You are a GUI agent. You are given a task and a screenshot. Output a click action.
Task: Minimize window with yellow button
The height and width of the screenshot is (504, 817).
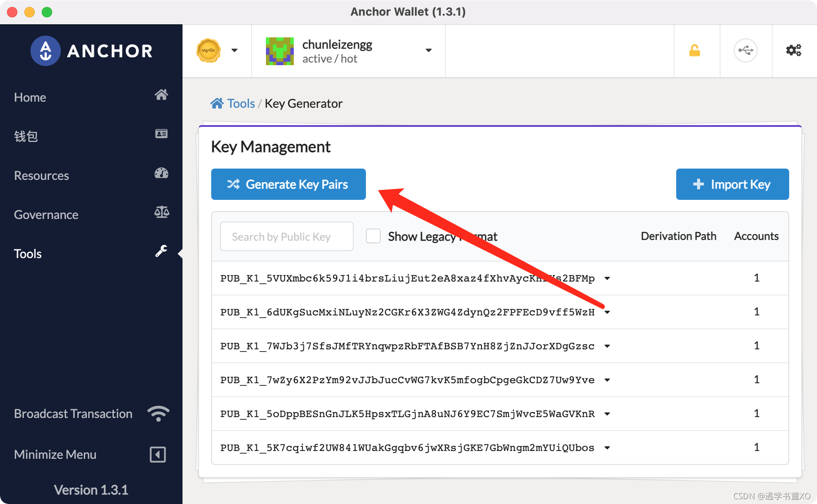click(30, 12)
